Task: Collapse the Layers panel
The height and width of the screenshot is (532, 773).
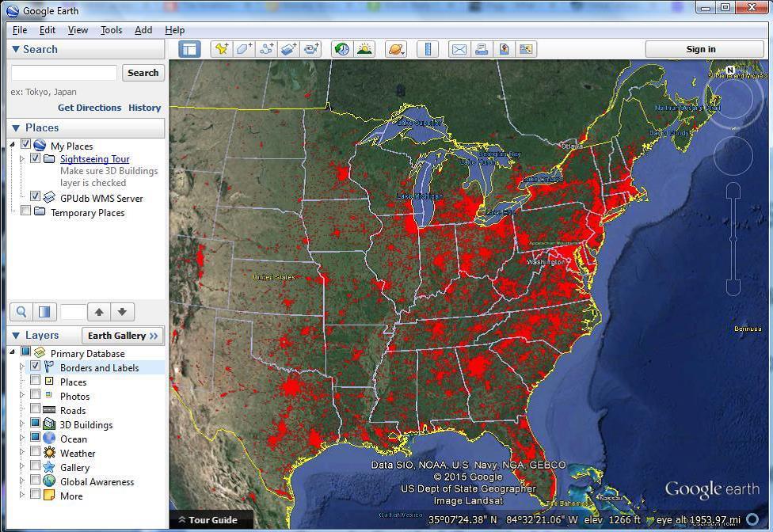Action: tap(16, 336)
